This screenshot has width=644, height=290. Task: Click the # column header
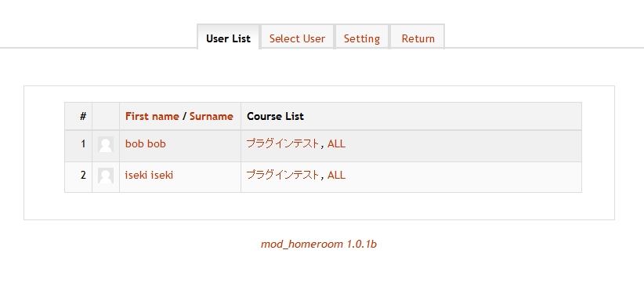click(78, 116)
